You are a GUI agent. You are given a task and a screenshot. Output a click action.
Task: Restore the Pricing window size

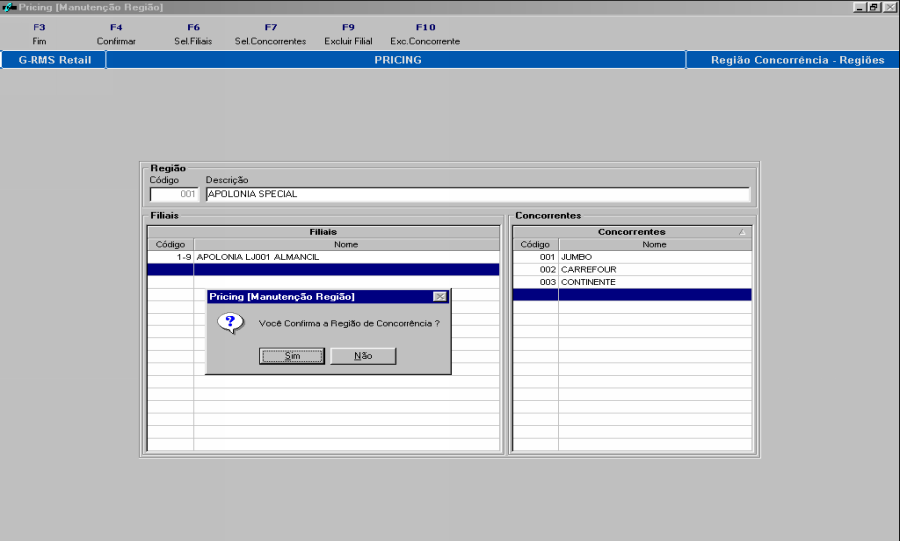click(874, 7)
